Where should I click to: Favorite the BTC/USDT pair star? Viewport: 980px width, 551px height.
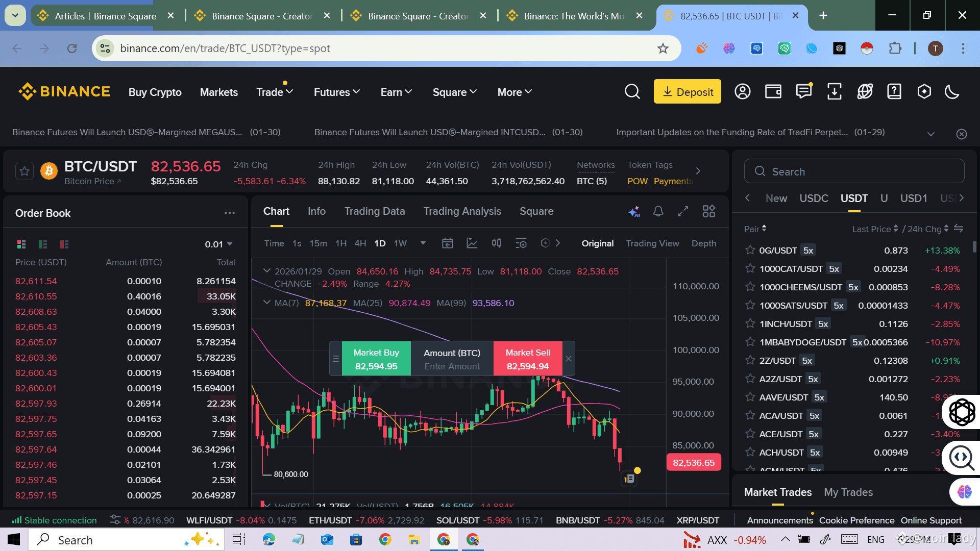pyautogui.click(x=24, y=171)
